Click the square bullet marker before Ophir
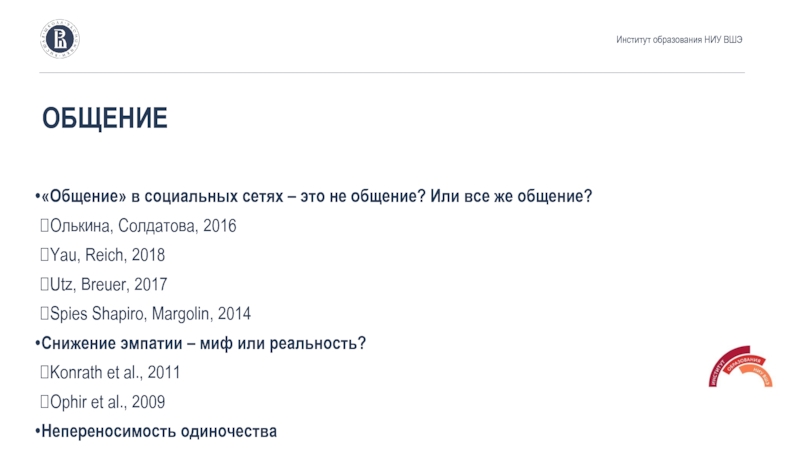Screen dimensions: 800x450 click(x=44, y=402)
